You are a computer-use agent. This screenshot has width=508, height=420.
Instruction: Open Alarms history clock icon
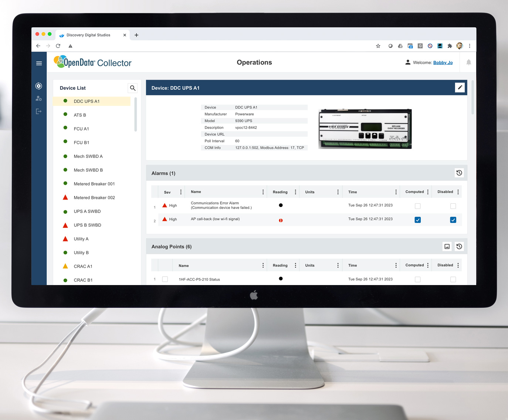pyautogui.click(x=459, y=173)
